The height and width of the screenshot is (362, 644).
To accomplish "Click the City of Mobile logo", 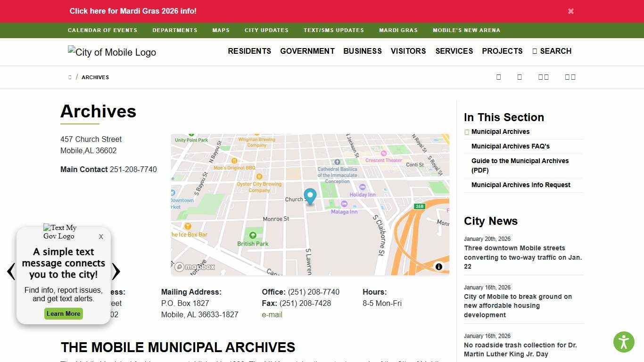I will 112,52.
